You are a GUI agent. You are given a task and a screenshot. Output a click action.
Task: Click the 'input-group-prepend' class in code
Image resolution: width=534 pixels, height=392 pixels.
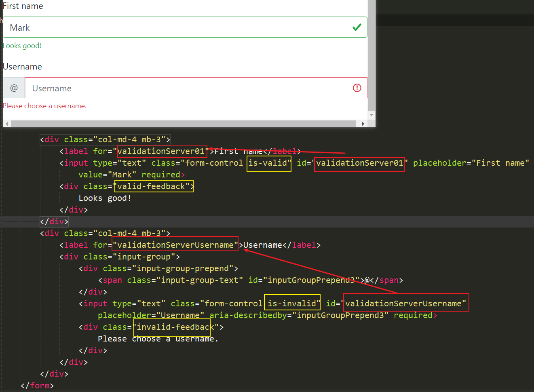coord(183,268)
